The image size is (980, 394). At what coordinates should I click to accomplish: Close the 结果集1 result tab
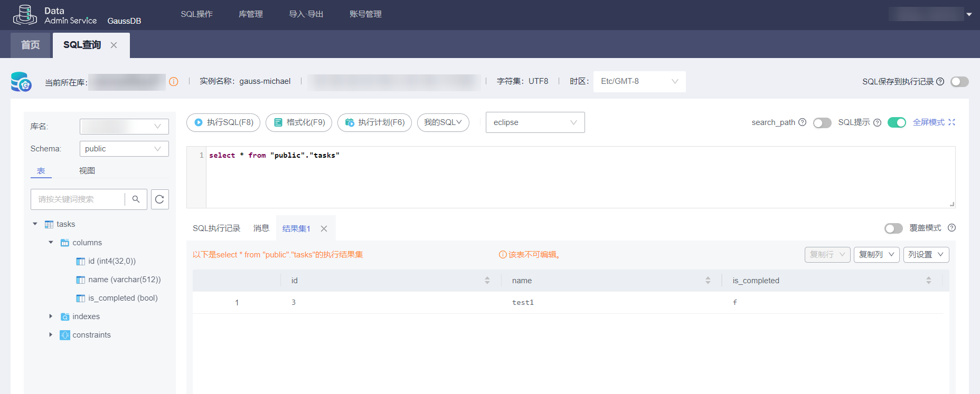point(324,228)
